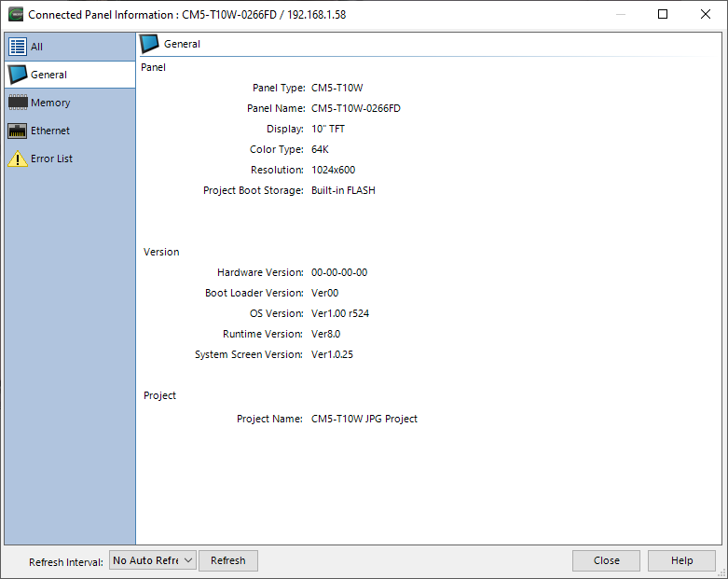
Task: Click the General header panel icon
Action: point(149,44)
